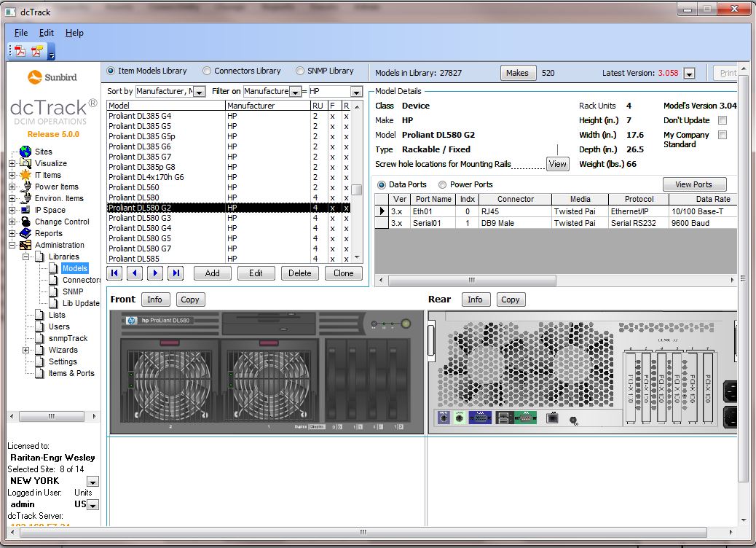The height and width of the screenshot is (548, 756).
Task: Select the Data Ports radio button
Action: tap(382, 185)
